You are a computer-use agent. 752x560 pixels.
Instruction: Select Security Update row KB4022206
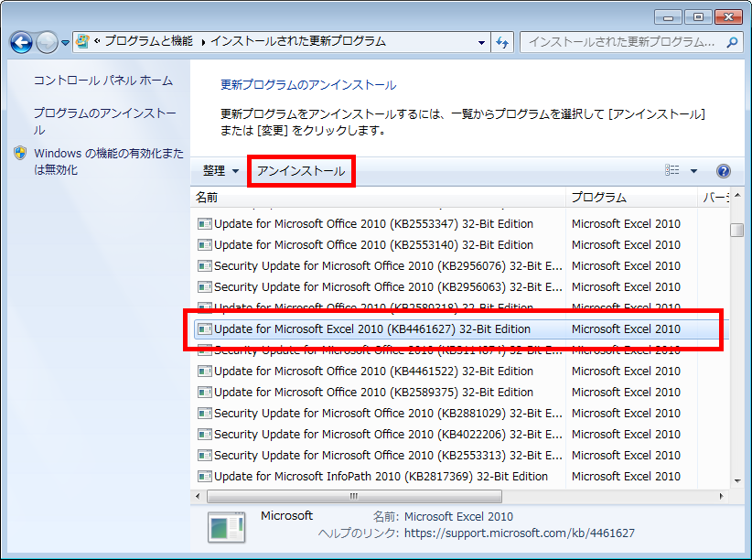click(461, 435)
